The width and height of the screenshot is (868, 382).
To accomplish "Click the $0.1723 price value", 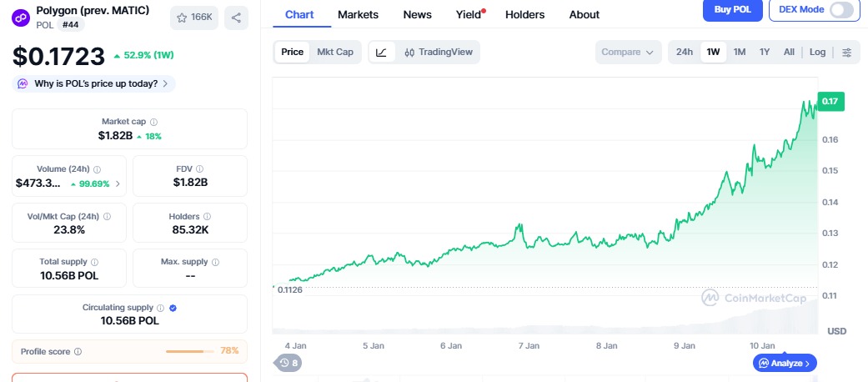I will pyautogui.click(x=58, y=56).
